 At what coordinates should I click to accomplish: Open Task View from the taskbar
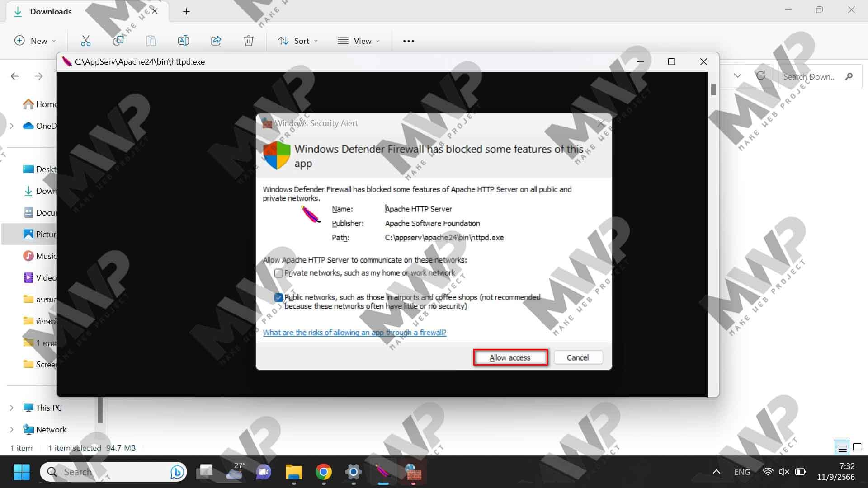[205, 472]
